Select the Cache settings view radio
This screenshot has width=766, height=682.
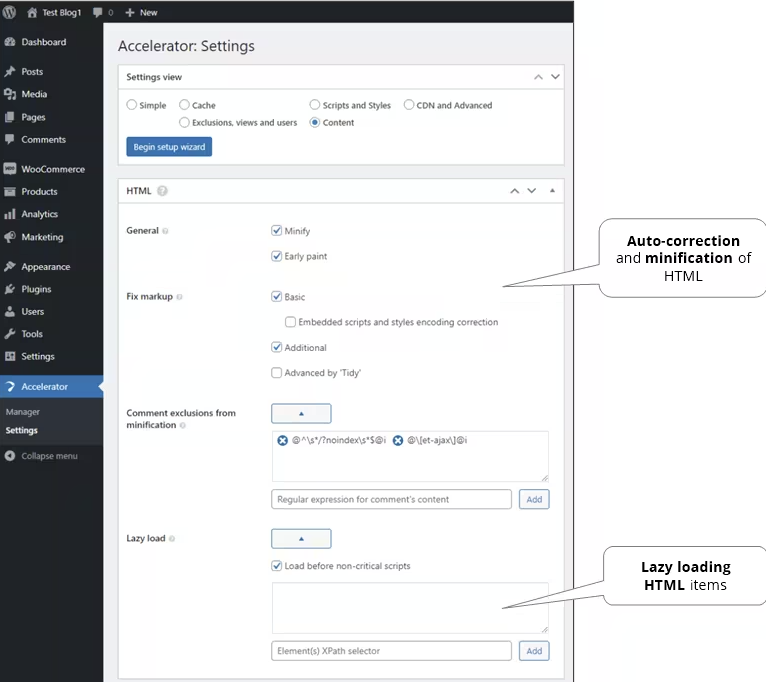[x=184, y=105]
